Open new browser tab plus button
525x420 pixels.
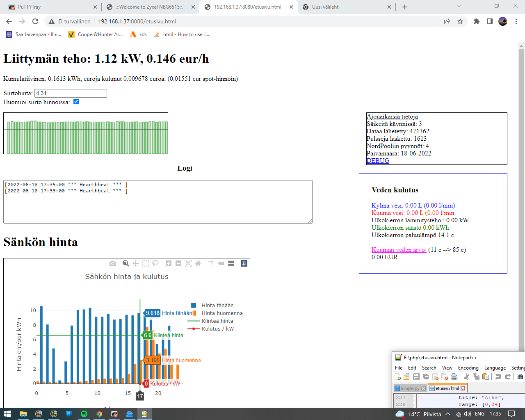click(x=405, y=7)
